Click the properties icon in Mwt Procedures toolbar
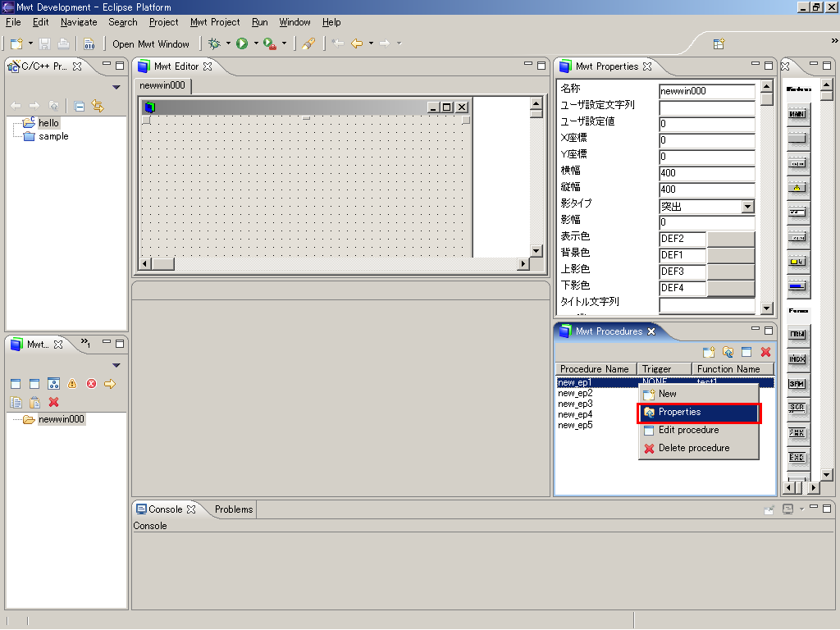Viewport: 840px width, 630px height. point(728,352)
